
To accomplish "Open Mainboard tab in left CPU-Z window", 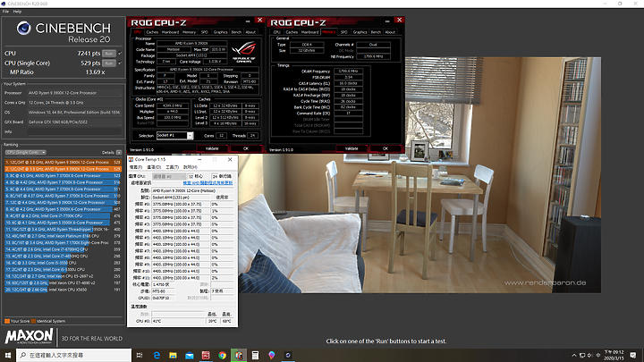I will [170, 32].
